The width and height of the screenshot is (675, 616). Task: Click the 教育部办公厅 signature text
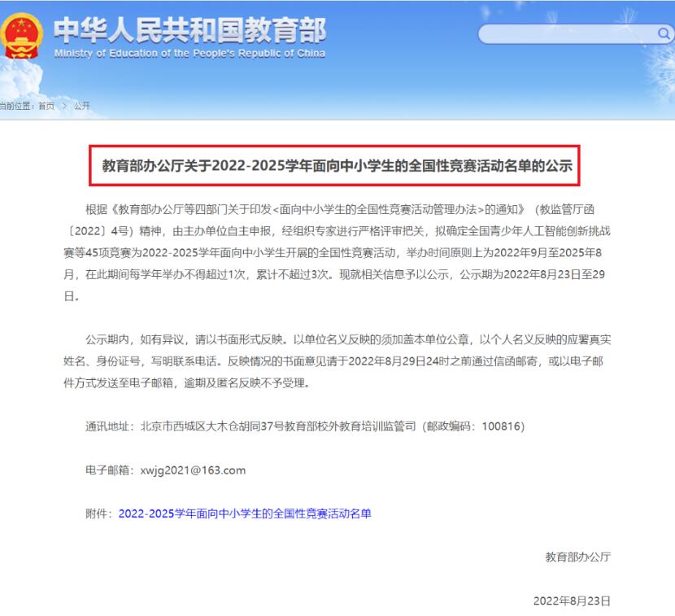click(x=577, y=557)
